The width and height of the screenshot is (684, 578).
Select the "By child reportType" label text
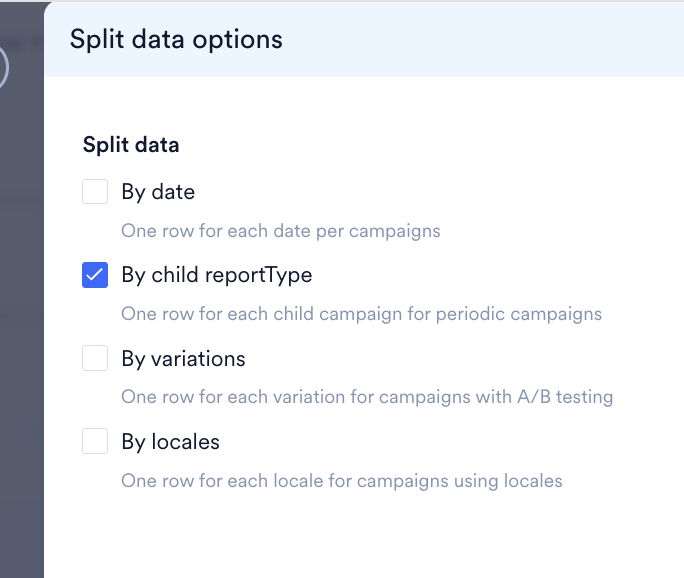click(x=216, y=275)
